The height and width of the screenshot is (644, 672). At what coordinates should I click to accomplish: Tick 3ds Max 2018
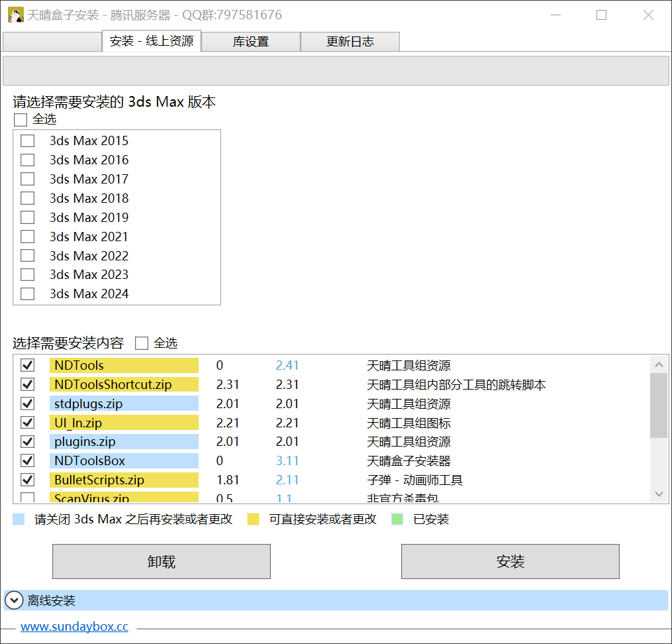(27, 198)
